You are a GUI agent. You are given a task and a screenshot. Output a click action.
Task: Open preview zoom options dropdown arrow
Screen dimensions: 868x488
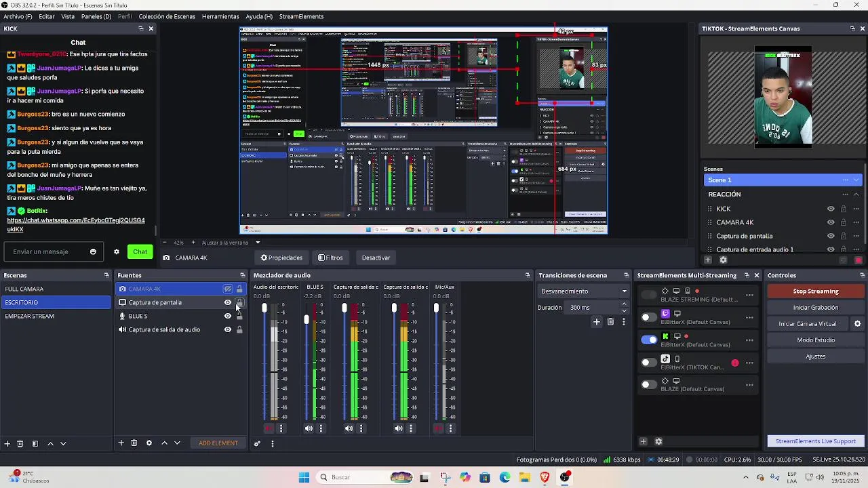tap(258, 243)
